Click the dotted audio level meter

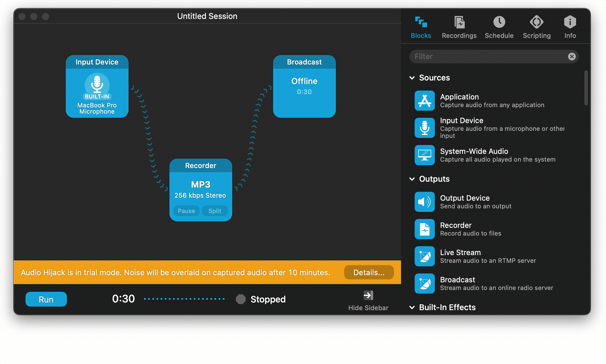pyautogui.click(x=184, y=299)
